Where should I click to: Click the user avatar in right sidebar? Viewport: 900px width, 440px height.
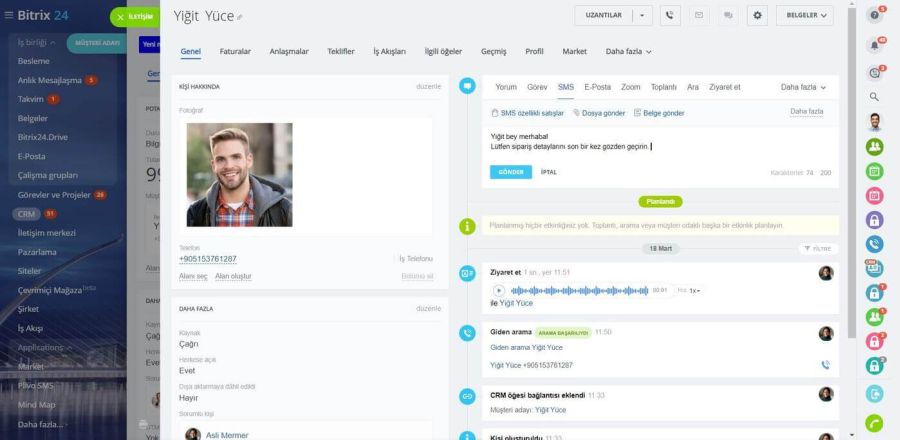874,122
